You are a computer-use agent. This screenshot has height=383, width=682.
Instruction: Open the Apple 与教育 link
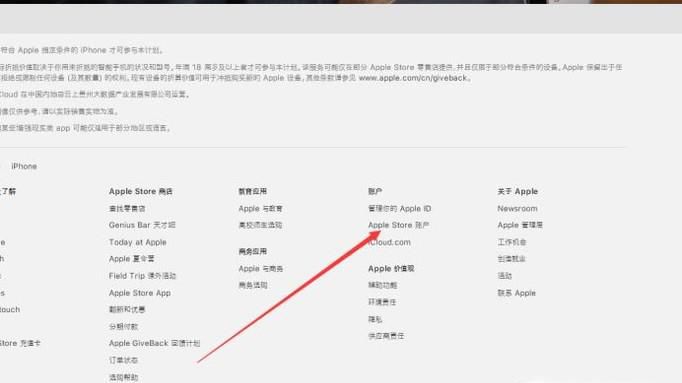(x=261, y=209)
